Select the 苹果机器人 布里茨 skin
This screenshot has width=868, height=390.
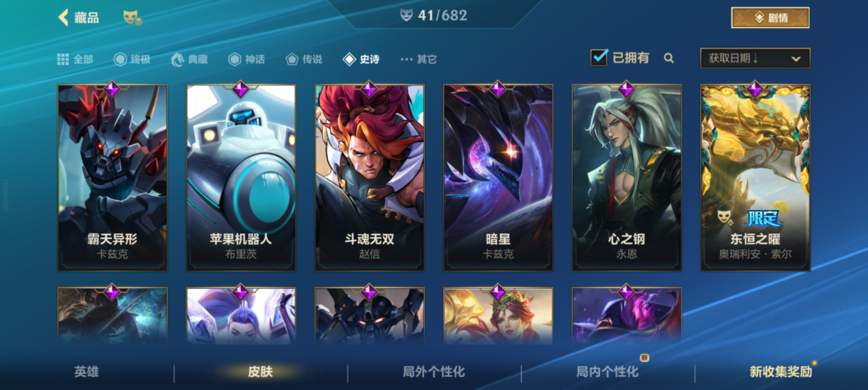pyautogui.click(x=241, y=177)
